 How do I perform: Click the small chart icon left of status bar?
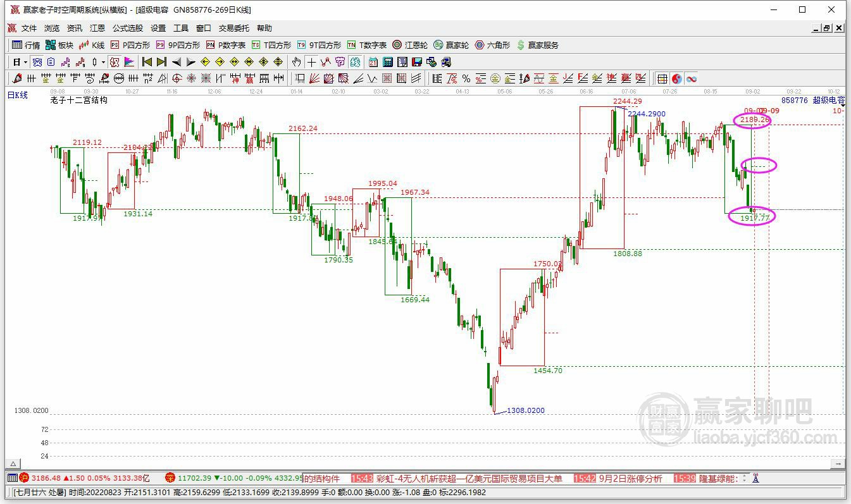coord(11,478)
